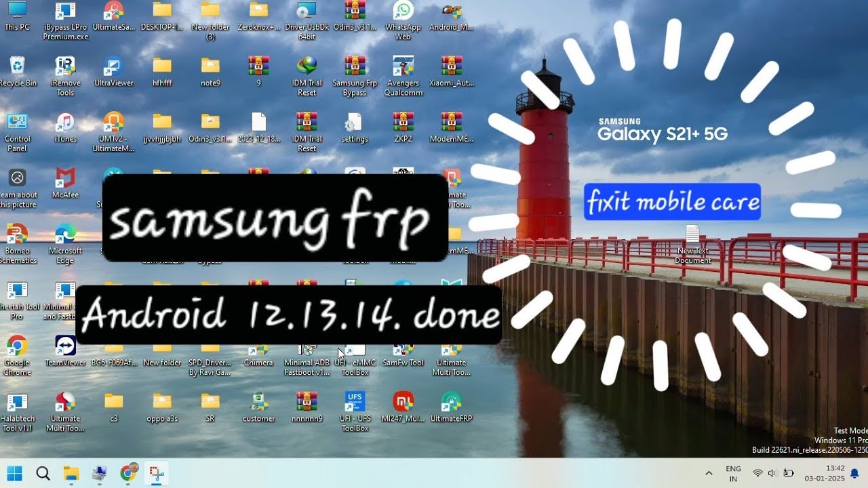Click Learn about this picture icon
Viewport: 868px width, 488px height.
pos(17,188)
